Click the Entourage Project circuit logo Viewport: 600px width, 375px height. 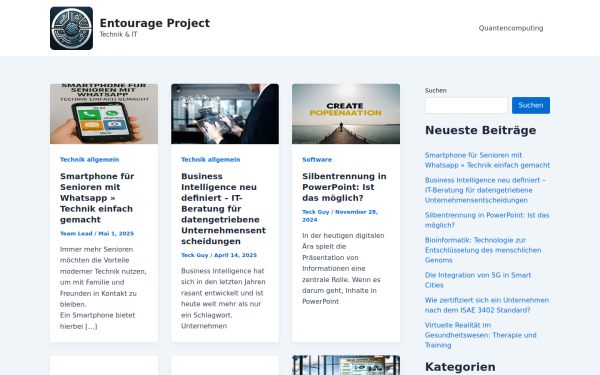[x=71, y=28]
